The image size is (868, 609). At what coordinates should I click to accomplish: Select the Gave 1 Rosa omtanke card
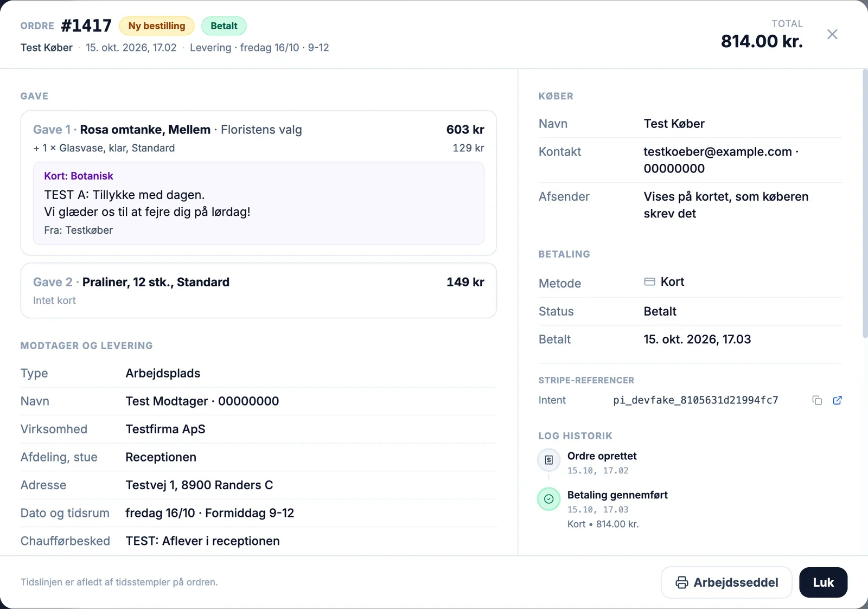point(259,183)
